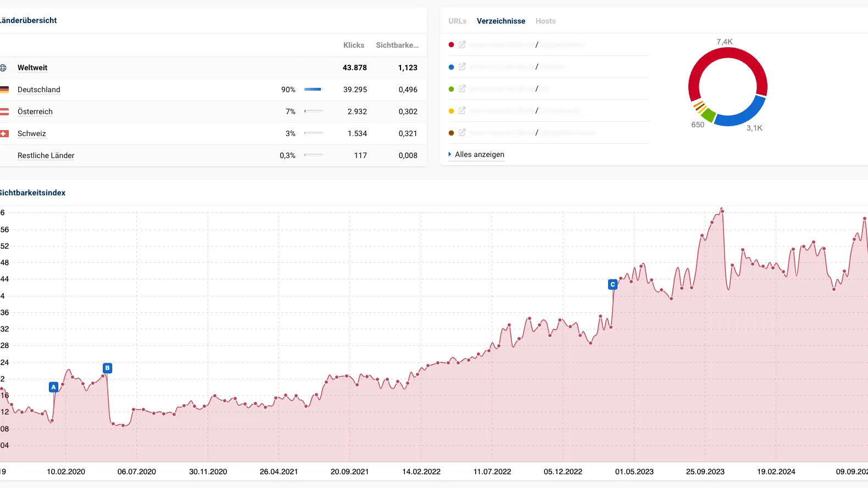Sort by the Sichtbarke... column header
The width and height of the screenshot is (868, 488).
(397, 45)
